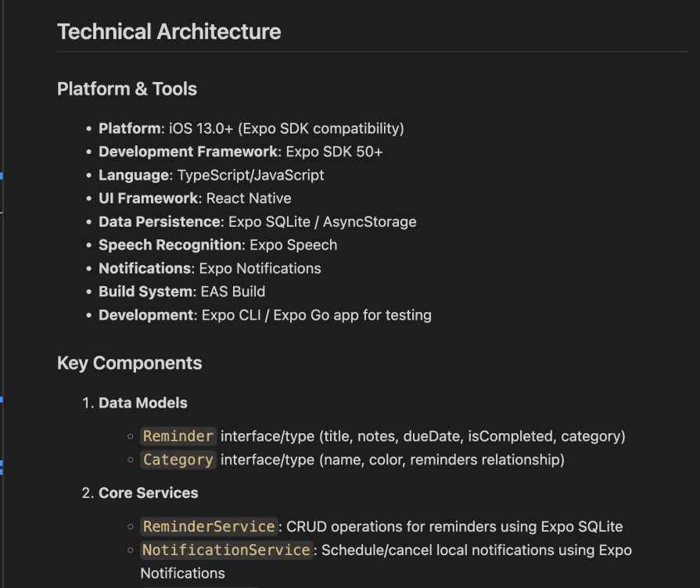Click the bold Speech Recognition label
The image size is (700, 588).
tap(170, 245)
